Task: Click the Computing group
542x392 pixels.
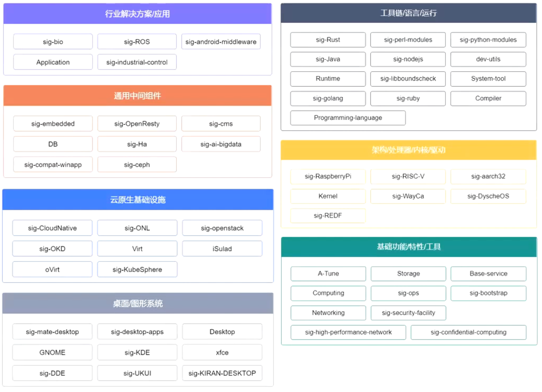Action: [328, 293]
